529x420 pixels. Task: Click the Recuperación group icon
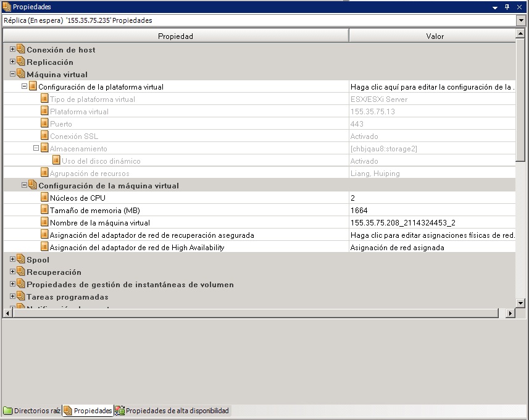[x=21, y=271]
